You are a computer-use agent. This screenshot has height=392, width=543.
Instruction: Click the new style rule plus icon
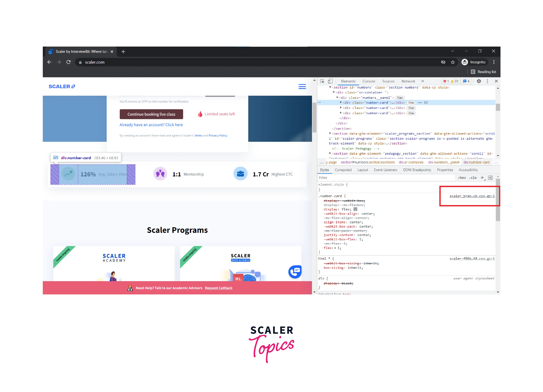[x=482, y=178]
